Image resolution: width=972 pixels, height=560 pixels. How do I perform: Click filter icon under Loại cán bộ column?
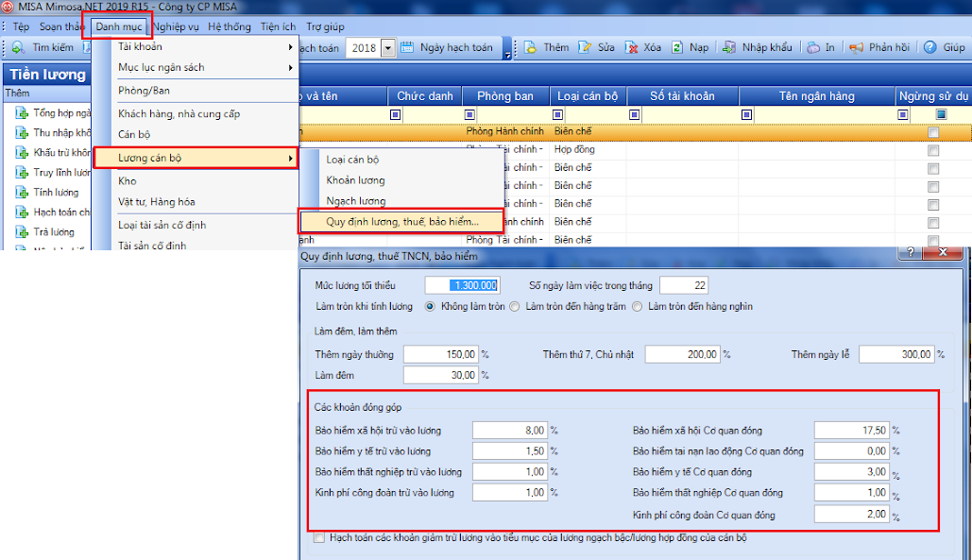click(558, 114)
